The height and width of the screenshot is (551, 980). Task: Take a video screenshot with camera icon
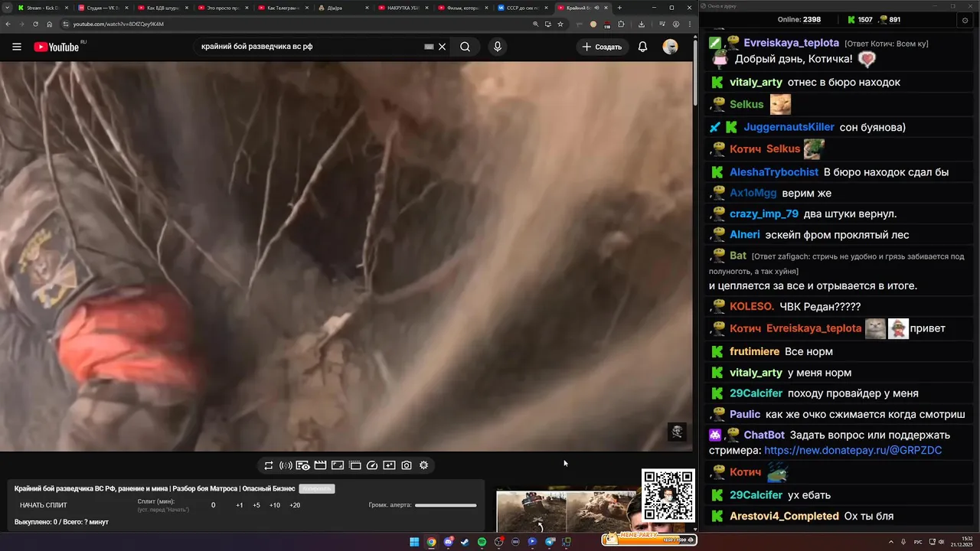[407, 465]
